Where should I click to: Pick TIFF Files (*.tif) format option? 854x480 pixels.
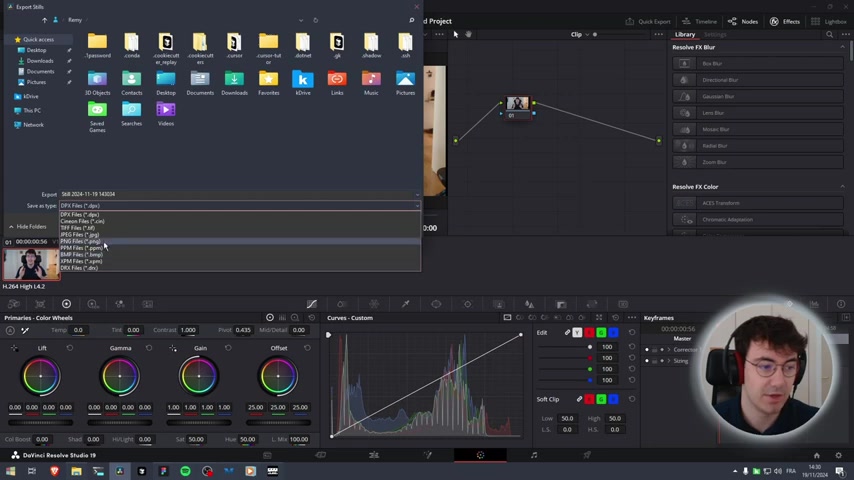click(77, 228)
